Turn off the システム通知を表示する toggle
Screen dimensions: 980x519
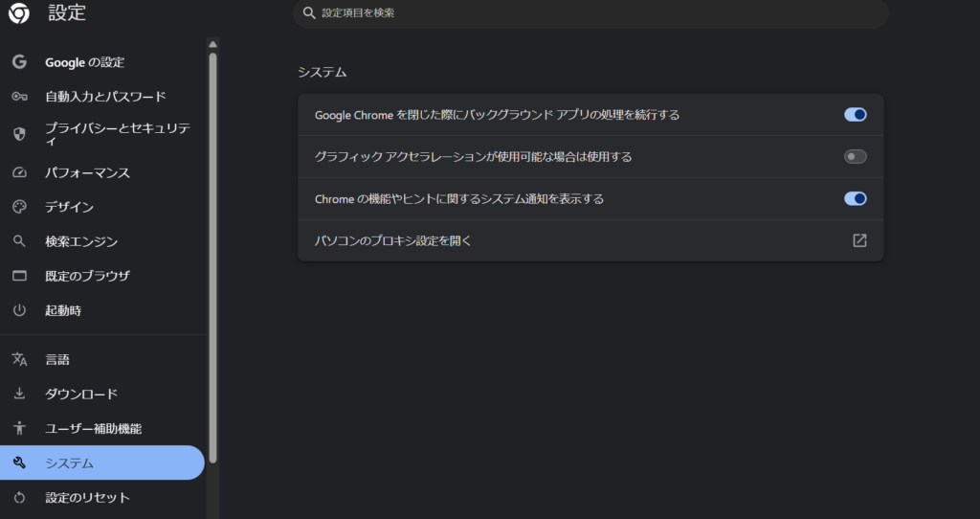(x=855, y=199)
